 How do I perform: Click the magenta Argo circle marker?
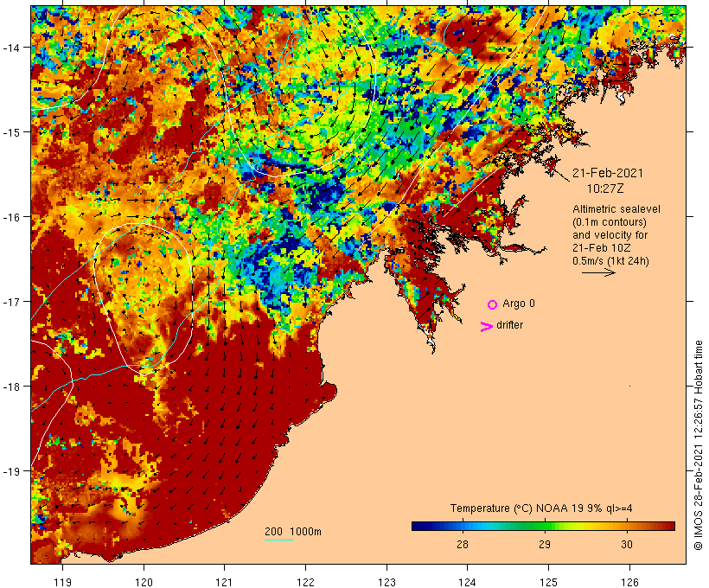coord(493,305)
